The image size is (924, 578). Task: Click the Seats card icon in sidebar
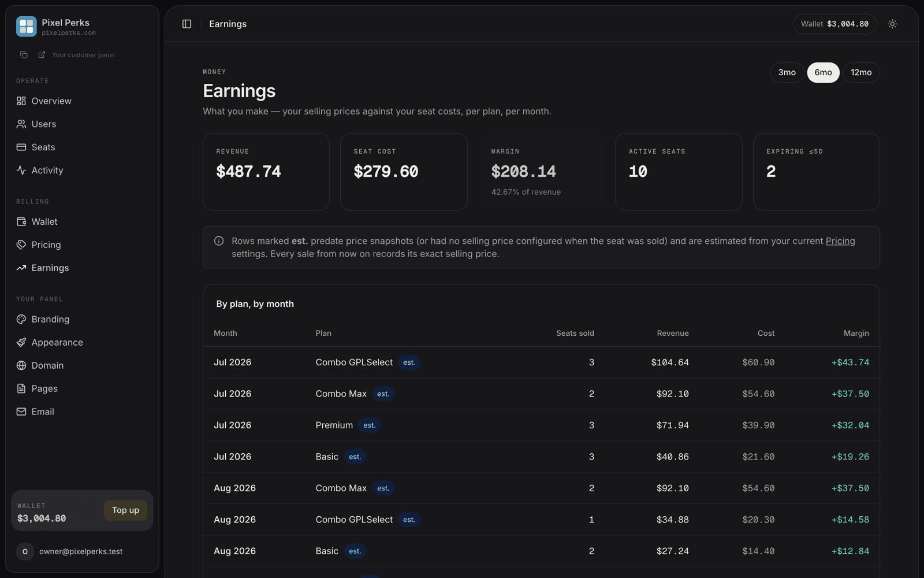pos(21,147)
